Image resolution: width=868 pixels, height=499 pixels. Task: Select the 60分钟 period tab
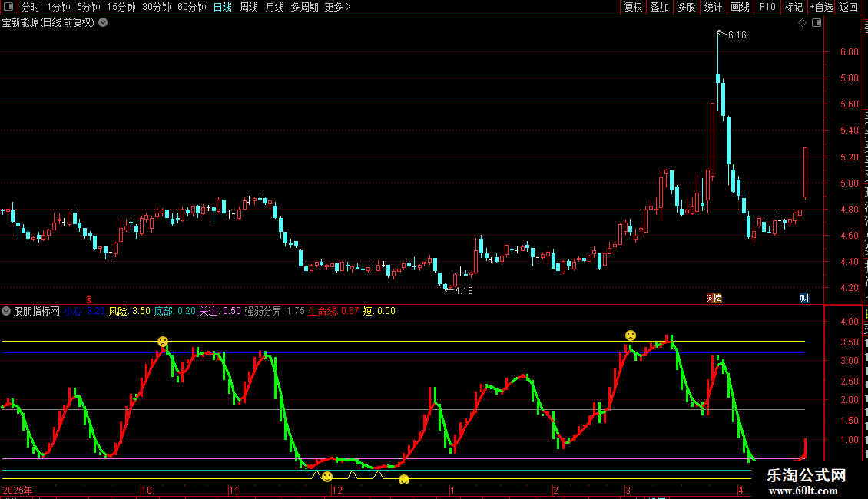192,7
